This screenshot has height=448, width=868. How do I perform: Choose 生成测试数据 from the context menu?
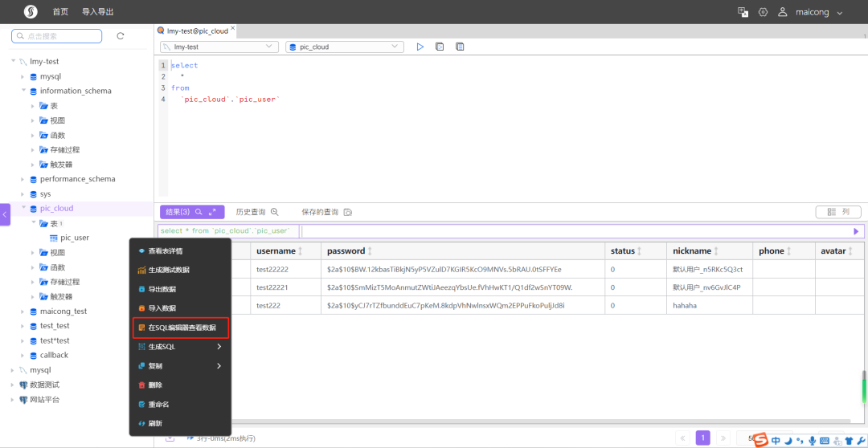(180, 270)
